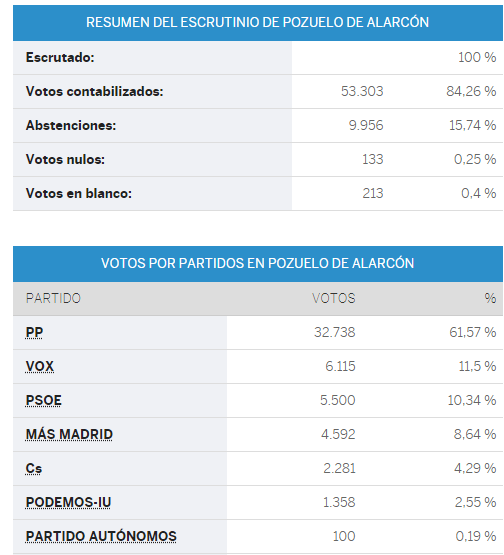504x555 pixels.
Task: Select the Votos contabilizados value 53.303
Action: (x=362, y=91)
